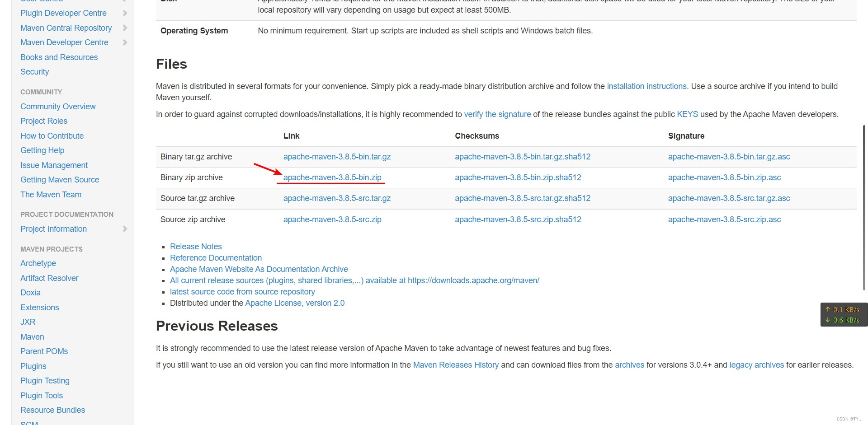Screen dimensions: 868x425
Task: Open Project Roles page
Action: pyautogui.click(x=44, y=121)
